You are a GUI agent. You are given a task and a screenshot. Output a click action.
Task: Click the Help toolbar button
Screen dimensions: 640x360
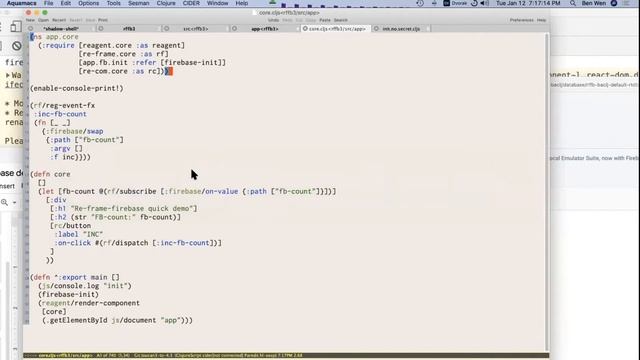coord(541,20)
